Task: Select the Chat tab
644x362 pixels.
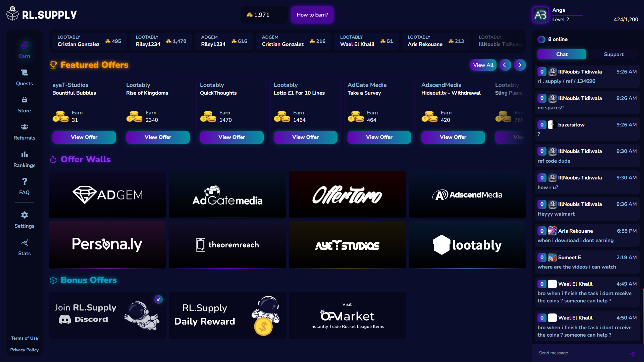Action: pos(561,54)
